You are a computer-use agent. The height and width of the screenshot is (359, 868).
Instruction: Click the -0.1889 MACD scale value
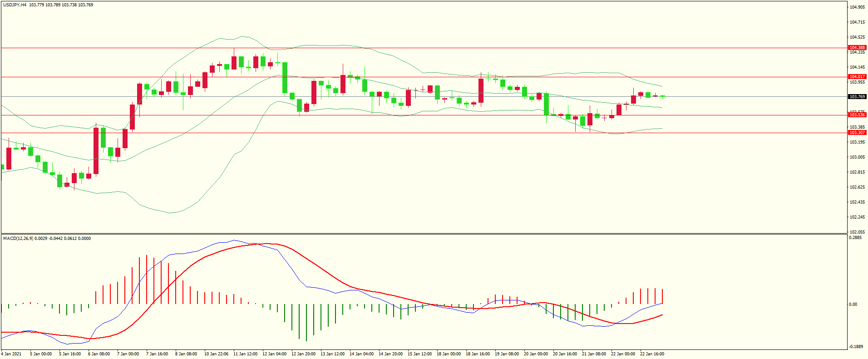857,346
